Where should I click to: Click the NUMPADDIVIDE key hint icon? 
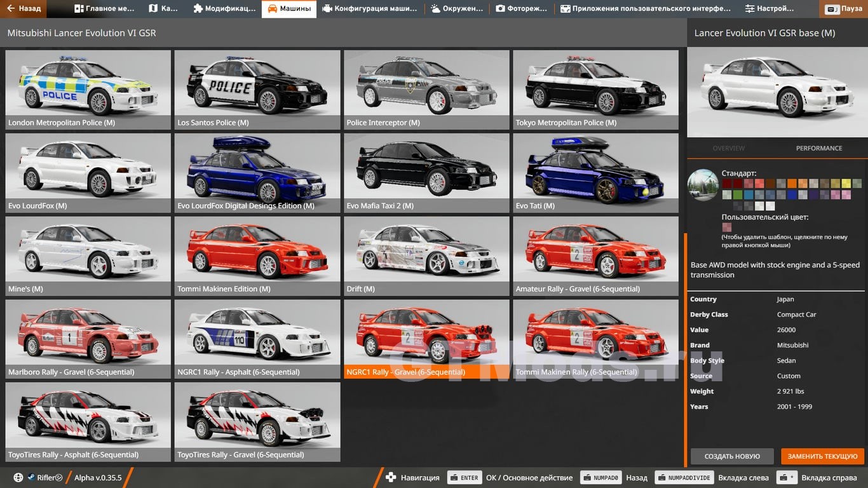tap(684, 478)
